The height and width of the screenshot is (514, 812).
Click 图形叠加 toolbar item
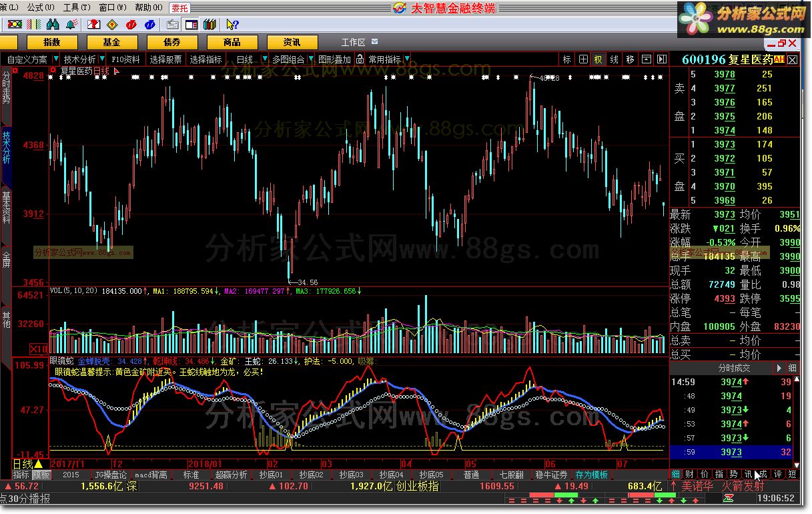pyautogui.click(x=334, y=59)
